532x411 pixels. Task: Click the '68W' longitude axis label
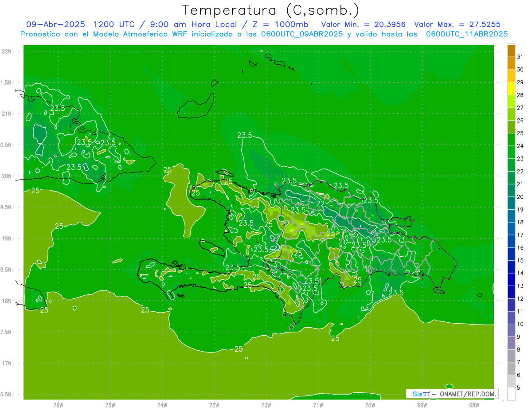coord(474,405)
